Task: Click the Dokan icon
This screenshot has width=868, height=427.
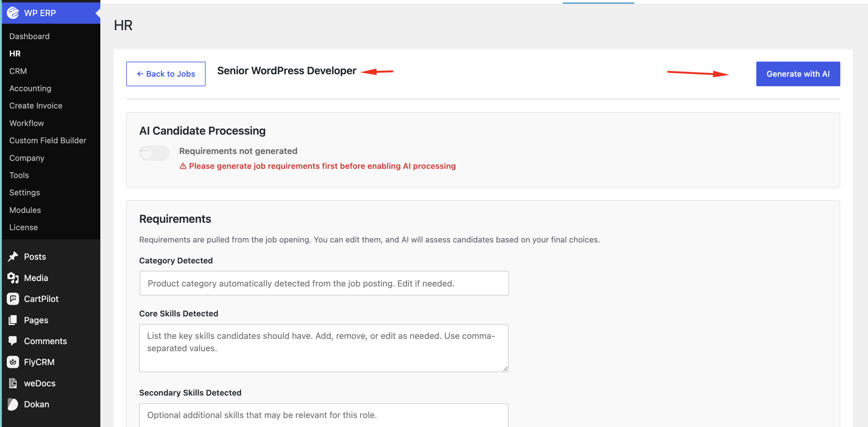Action: (13, 404)
